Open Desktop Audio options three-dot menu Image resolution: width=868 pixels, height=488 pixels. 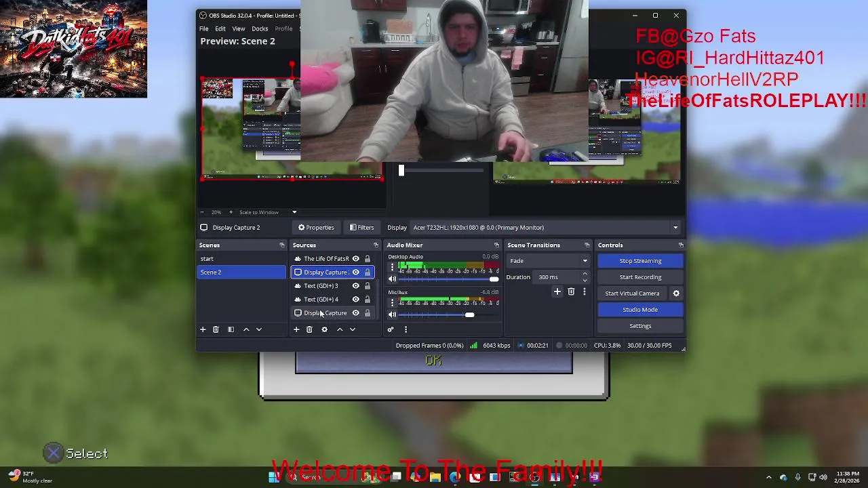392,267
